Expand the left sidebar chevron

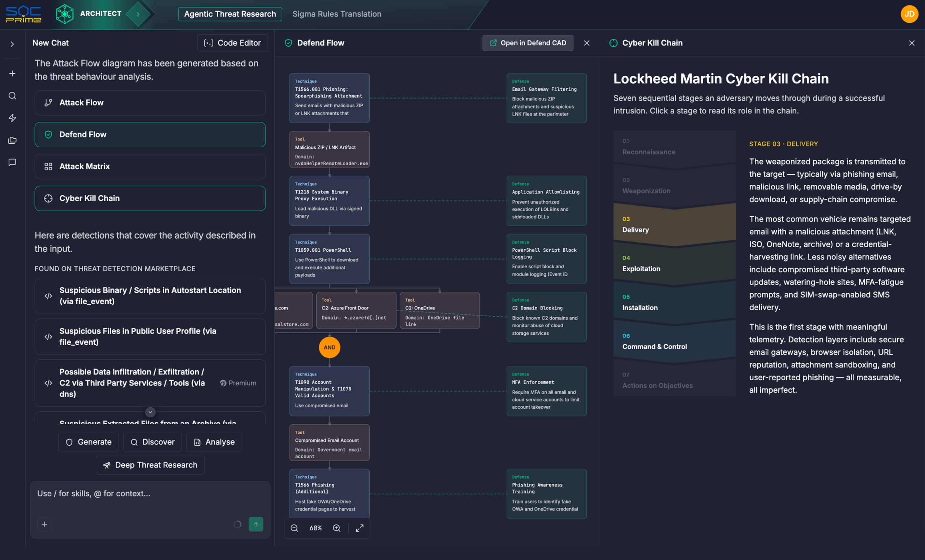point(12,44)
